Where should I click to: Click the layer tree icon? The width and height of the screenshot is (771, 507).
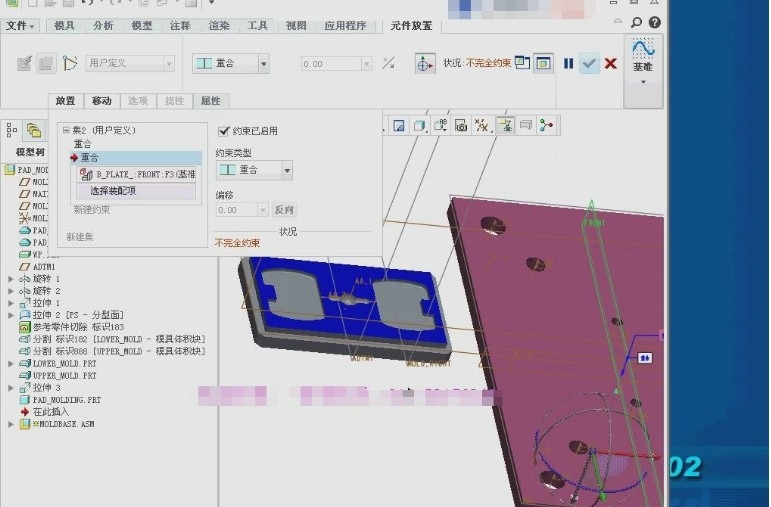click(x=33, y=130)
